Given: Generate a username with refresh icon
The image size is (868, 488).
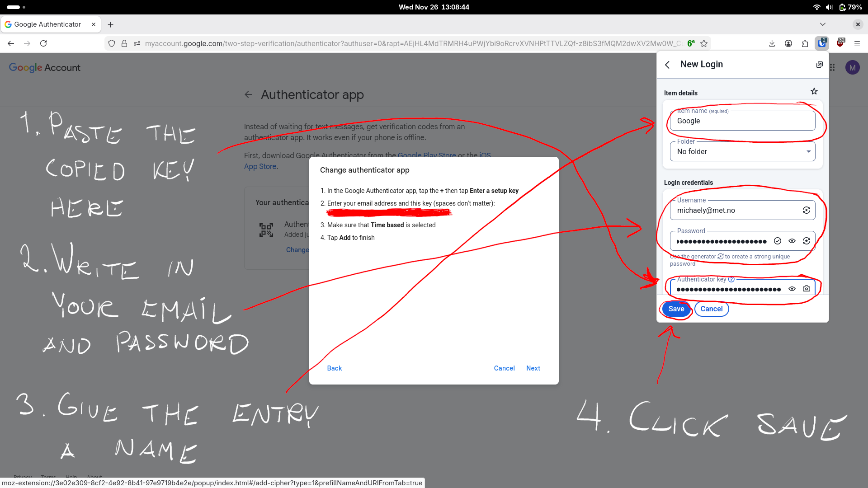Looking at the screenshot, I should pos(806,210).
